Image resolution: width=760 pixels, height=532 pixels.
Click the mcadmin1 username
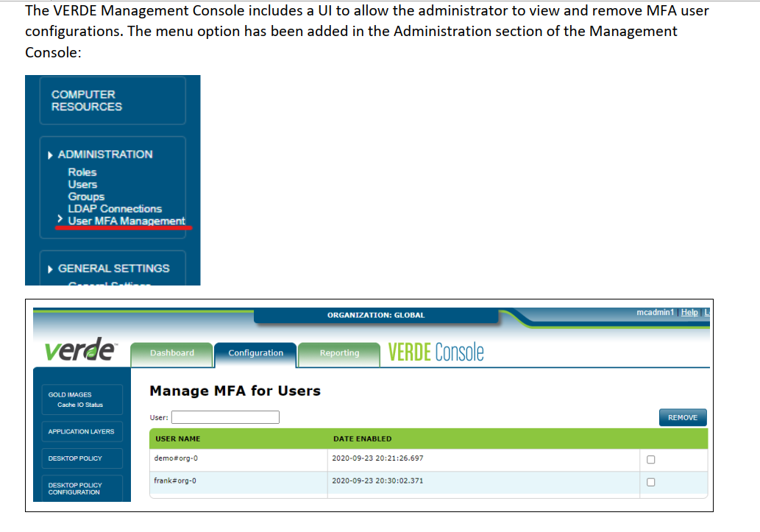pyautogui.click(x=655, y=312)
